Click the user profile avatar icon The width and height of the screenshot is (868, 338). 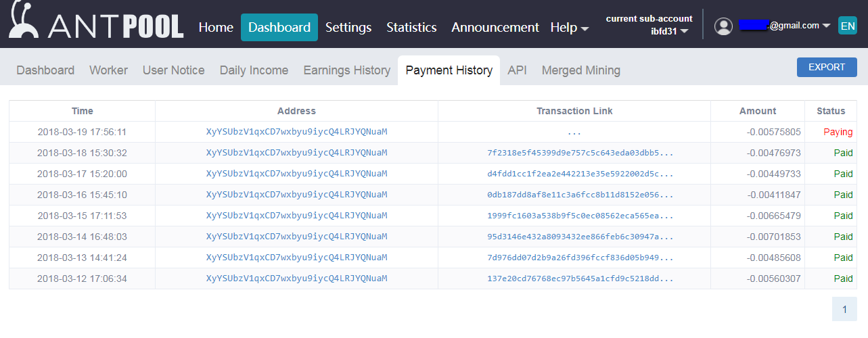pyautogui.click(x=723, y=26)
